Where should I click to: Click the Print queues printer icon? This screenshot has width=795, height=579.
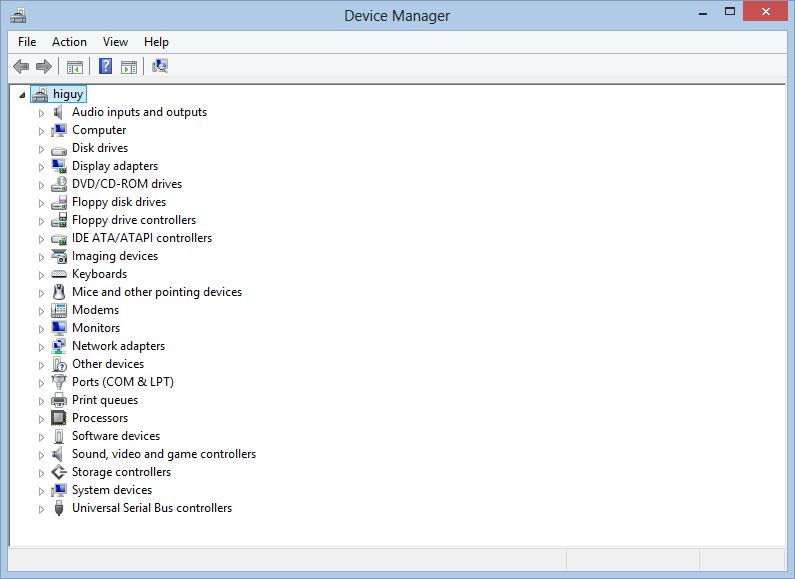59,400
